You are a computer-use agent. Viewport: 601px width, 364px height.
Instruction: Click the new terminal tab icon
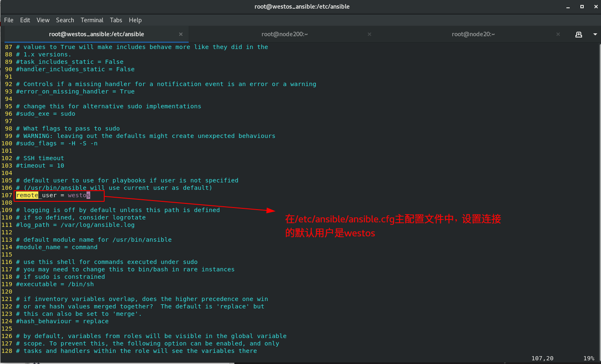coord(579,34)
